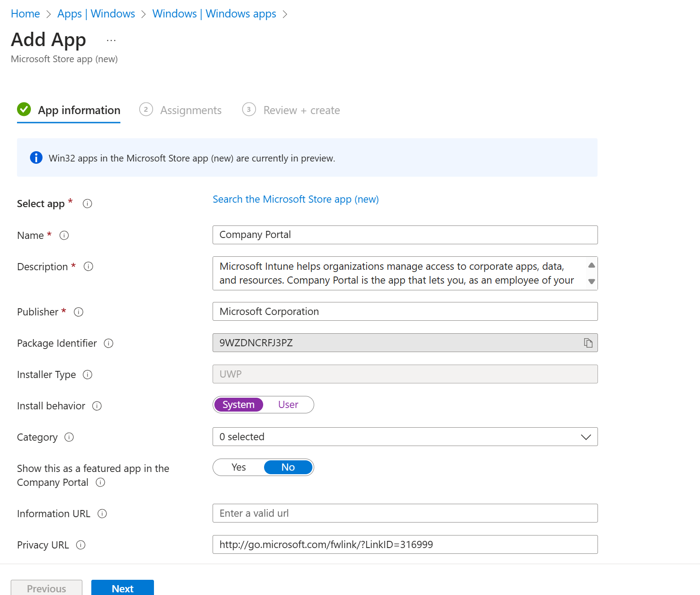Click info icon beside Category label
This screenshot has height=595, width=700.
[69, 437]
